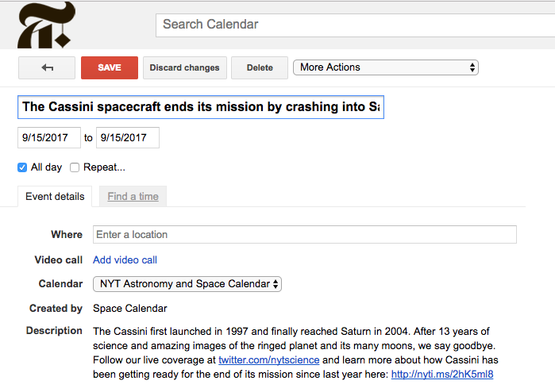Click Discard changes button
This screenshot has height=392, width=555.
click(x=184, y=67)
